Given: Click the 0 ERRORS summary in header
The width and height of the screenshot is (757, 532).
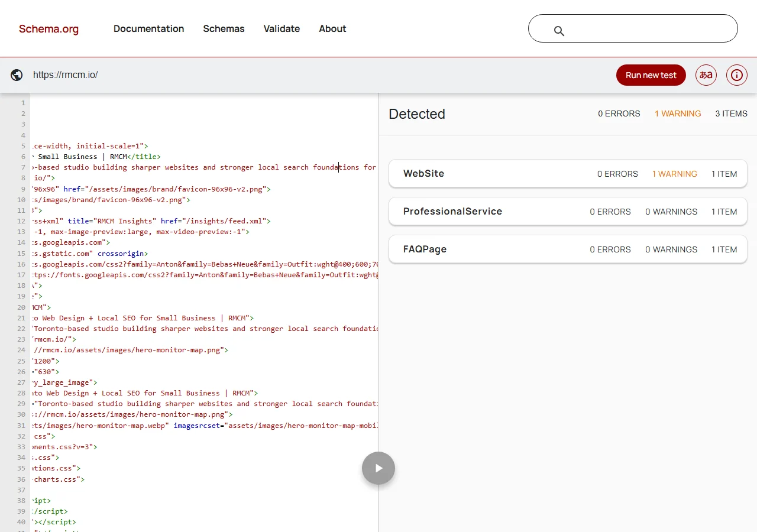Looking at the screenshot, I should (619, 113).
